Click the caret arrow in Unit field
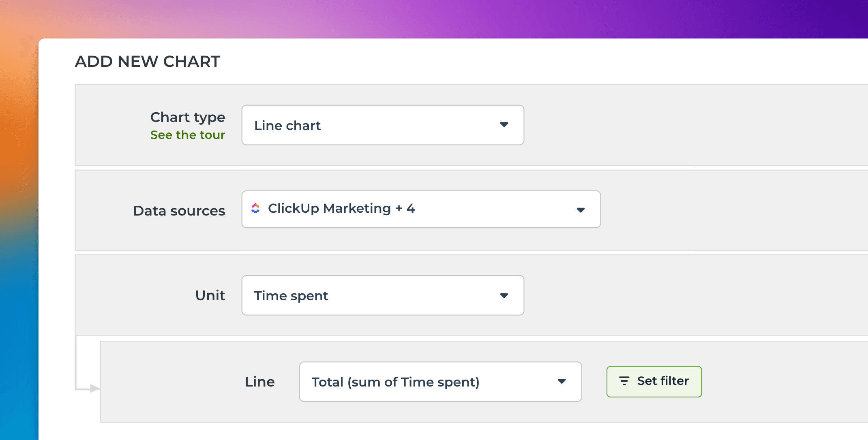The height and width of the screenshot is (440, 868). click(x=504, y=296)
